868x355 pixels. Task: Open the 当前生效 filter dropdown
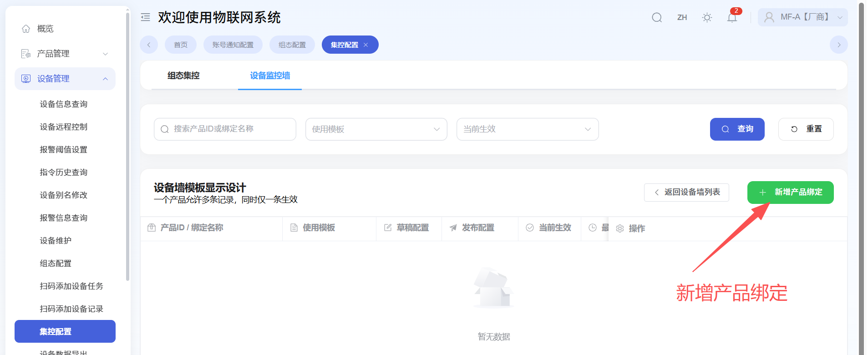[x=528, y=129]
